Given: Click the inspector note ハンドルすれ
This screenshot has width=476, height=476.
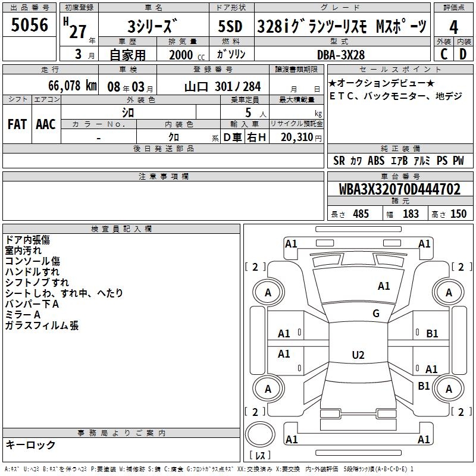Looking at the screenshot, I should 32,272.
